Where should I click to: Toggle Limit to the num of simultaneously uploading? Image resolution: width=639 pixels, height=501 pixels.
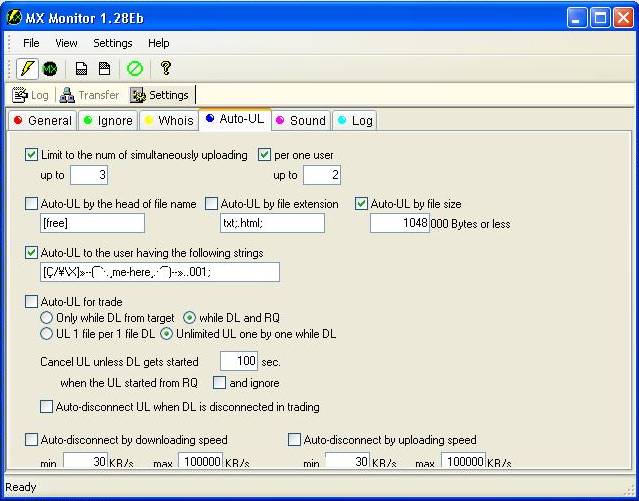pyautogui.click(x=31, y=155)
